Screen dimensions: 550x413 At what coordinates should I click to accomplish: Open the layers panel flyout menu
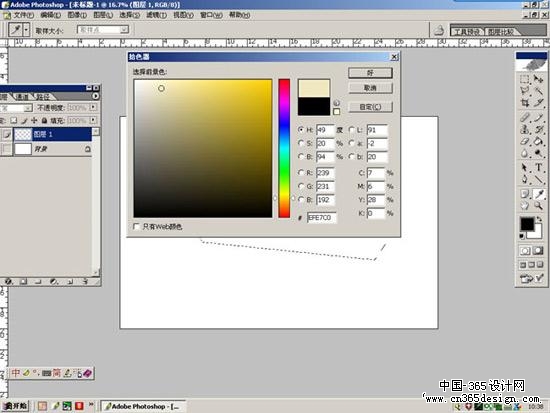coord(95,96)
